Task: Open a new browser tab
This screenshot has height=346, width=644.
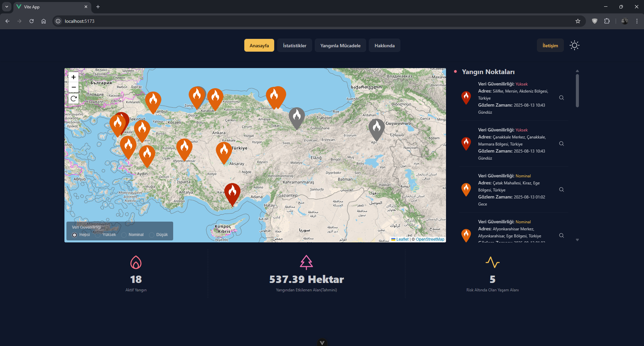Action: 98,7
